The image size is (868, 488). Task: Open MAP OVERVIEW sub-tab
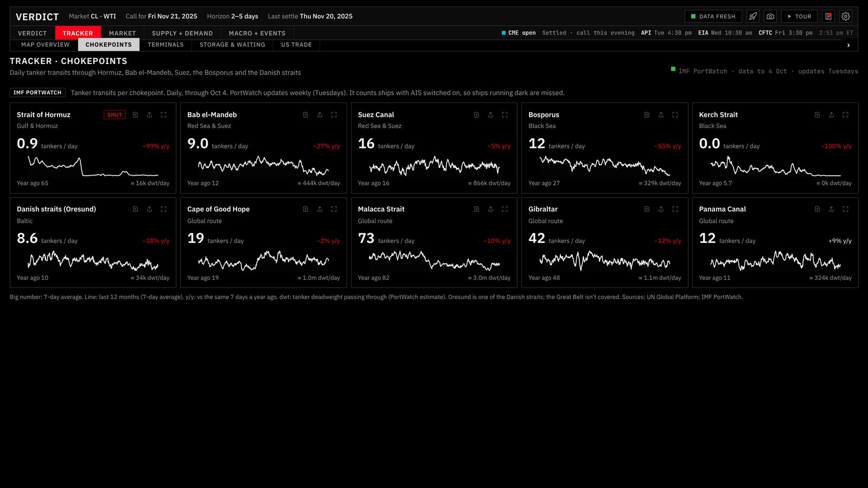pyautogui.click(x=45, y=44)
